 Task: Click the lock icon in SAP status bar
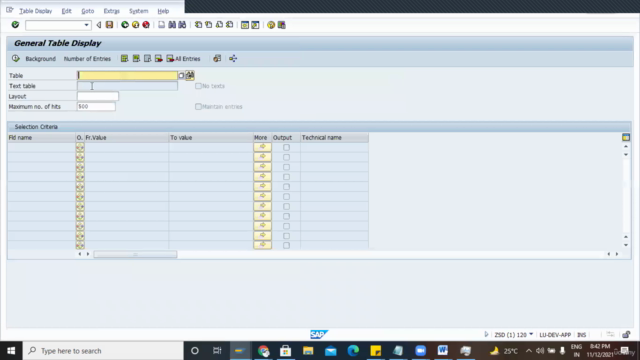click(x=627, y=335)
